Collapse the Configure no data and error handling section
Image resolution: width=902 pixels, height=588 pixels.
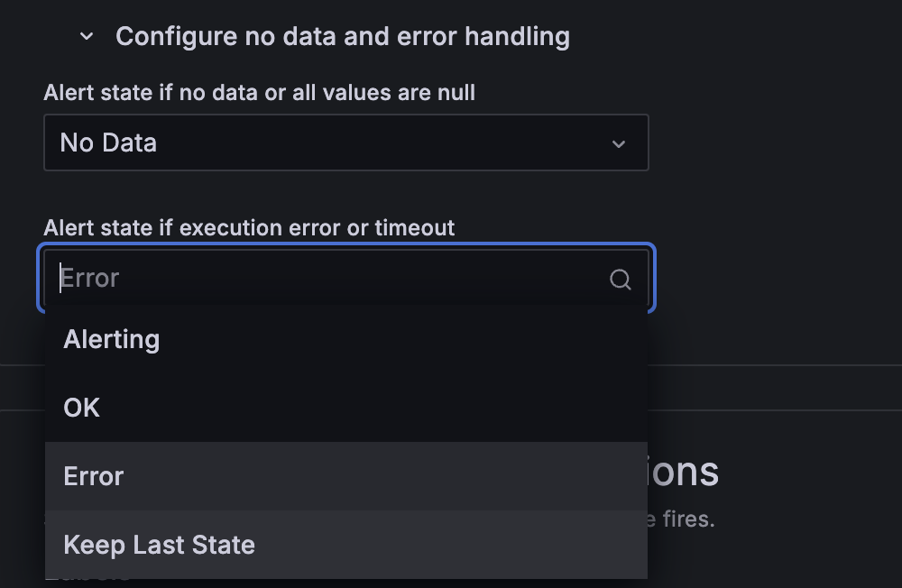[x=85, y=36]
